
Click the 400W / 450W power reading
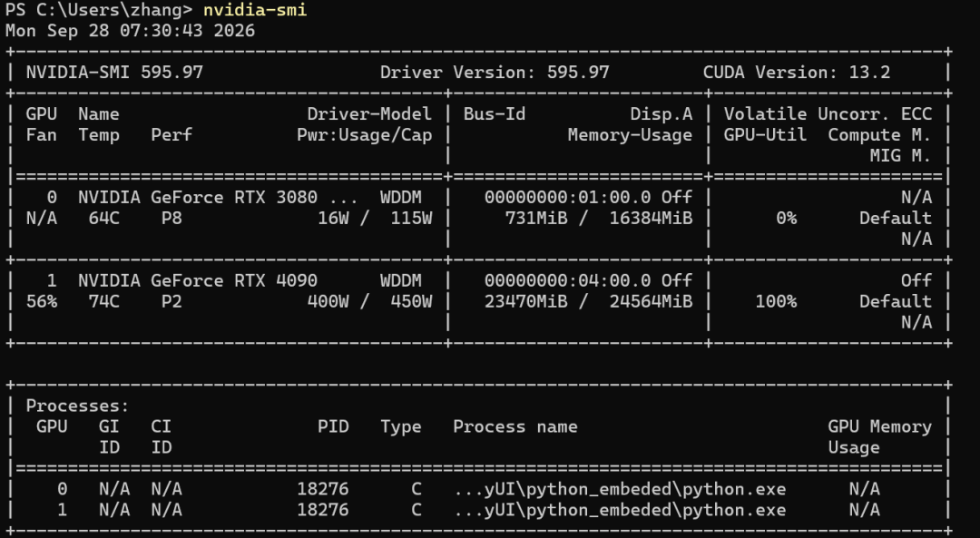[369, 301]
